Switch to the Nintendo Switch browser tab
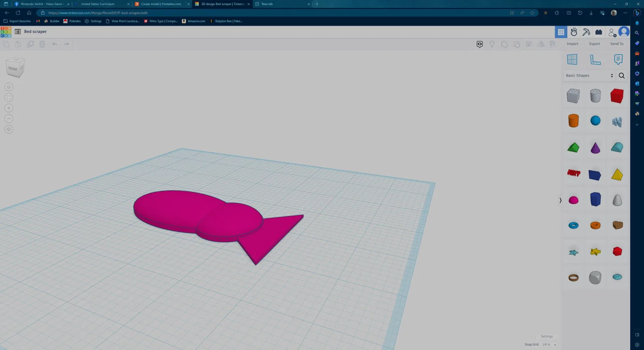 pyautogui.click(x=41, y=4)
